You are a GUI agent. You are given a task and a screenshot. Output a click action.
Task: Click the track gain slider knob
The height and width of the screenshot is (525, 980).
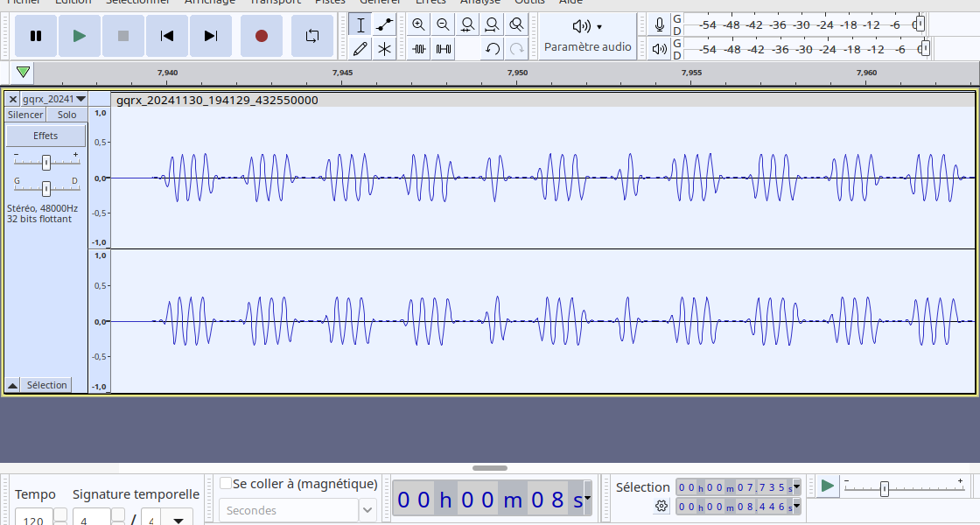(x=46, y=163)
